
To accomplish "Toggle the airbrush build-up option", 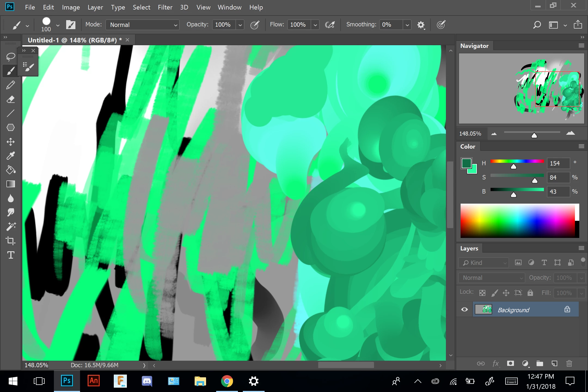I will [x=330, y=25].
